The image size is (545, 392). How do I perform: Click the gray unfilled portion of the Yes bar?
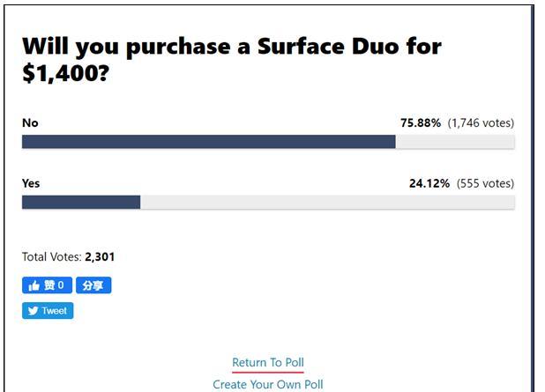[x=327, y=202]
